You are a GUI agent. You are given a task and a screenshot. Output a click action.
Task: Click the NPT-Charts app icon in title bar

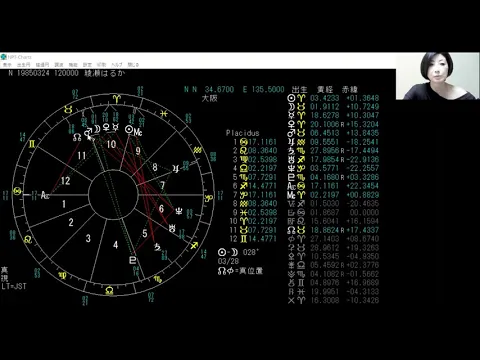(x=4, y=57)
